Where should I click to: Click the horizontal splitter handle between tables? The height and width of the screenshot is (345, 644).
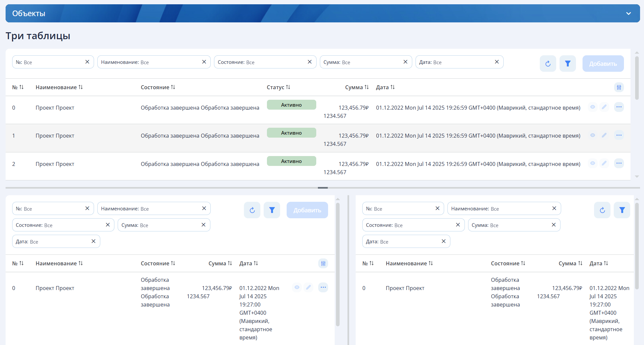pyautogui.click(x=323, y=188)
